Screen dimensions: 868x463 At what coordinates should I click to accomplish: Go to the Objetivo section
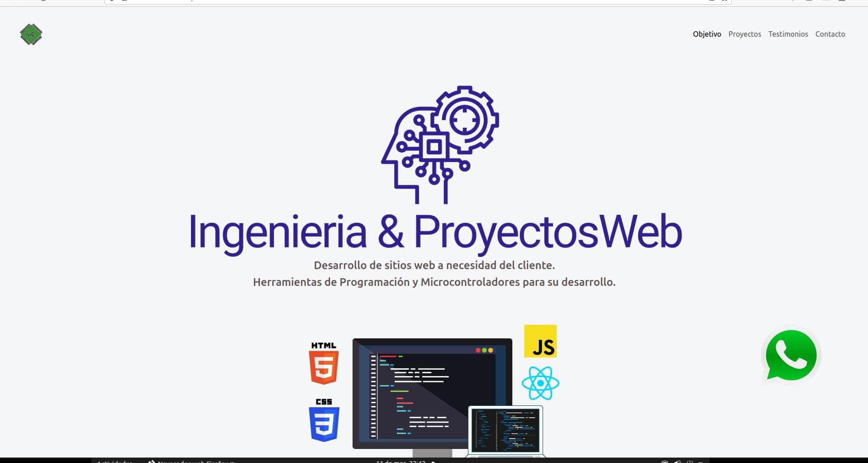coord(707,34)
